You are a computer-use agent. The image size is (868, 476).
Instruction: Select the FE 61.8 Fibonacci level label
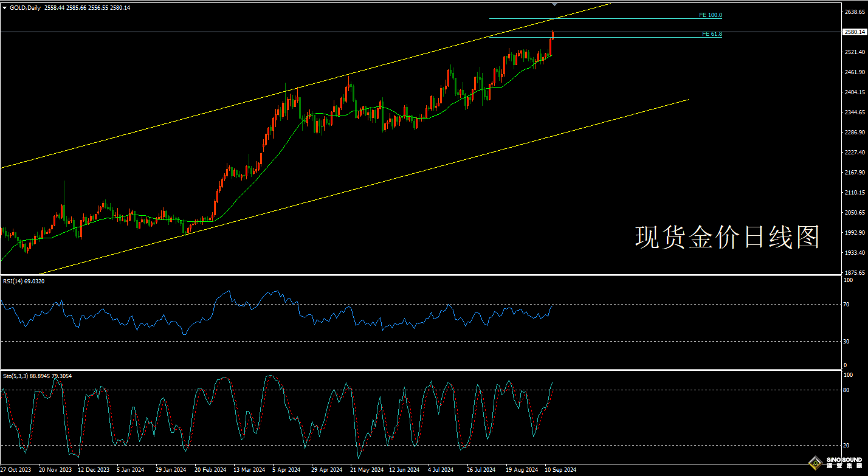(712, 34)
